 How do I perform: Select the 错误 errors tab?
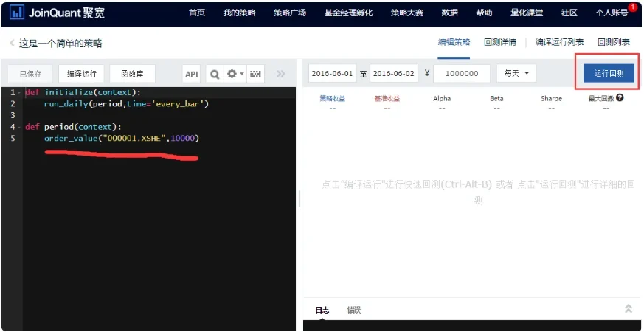pyautogui.click(x=354, y=310)
